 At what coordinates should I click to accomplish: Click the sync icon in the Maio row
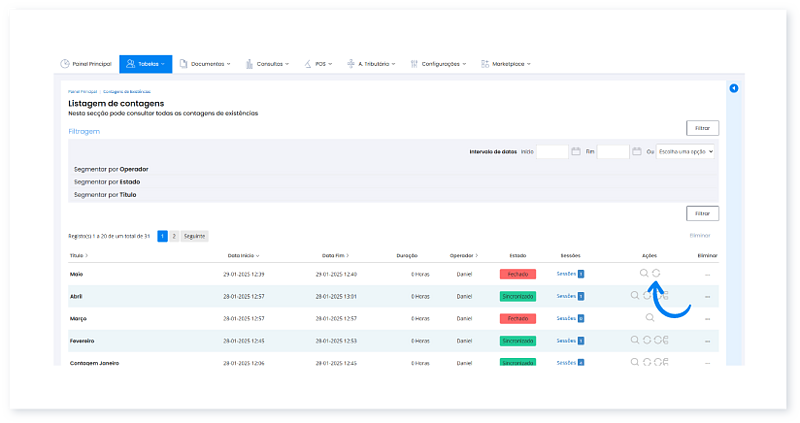(657, 273)
